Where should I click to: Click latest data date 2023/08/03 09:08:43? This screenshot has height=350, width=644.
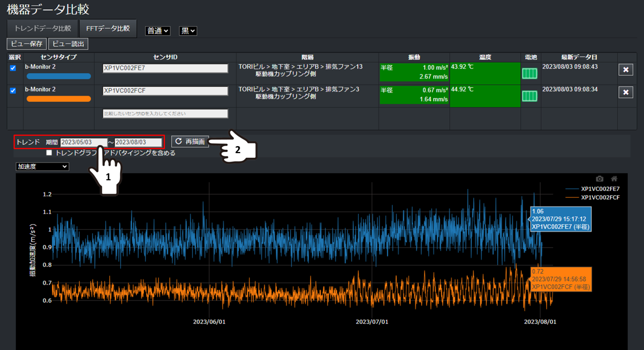tap(570, 67)
